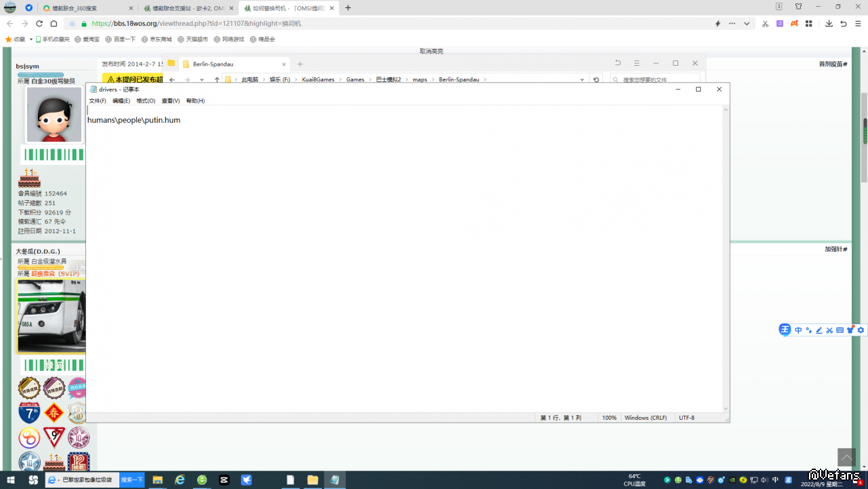868x489 pixels.
Task: Click the scissors screenshot icon in browser toolbar
Action: pyautogui.click(x=765, y=23)
